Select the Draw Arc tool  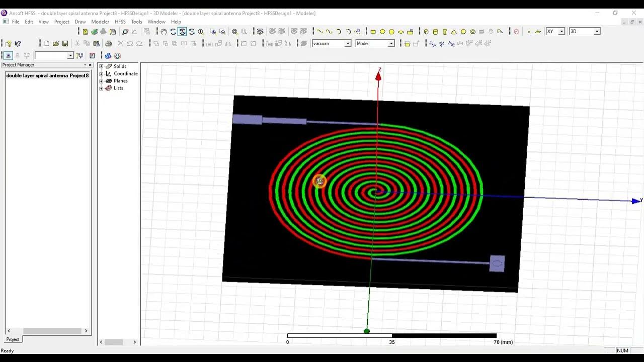[x=339, y=32]
